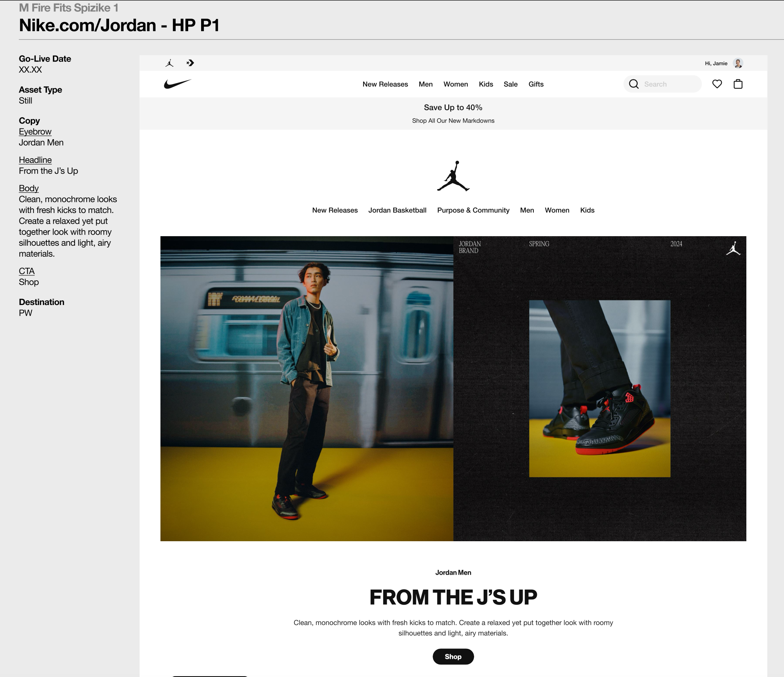Screen dimensions: 784x677
Task: Open the shopping bag icon
Action: [738, 84]
